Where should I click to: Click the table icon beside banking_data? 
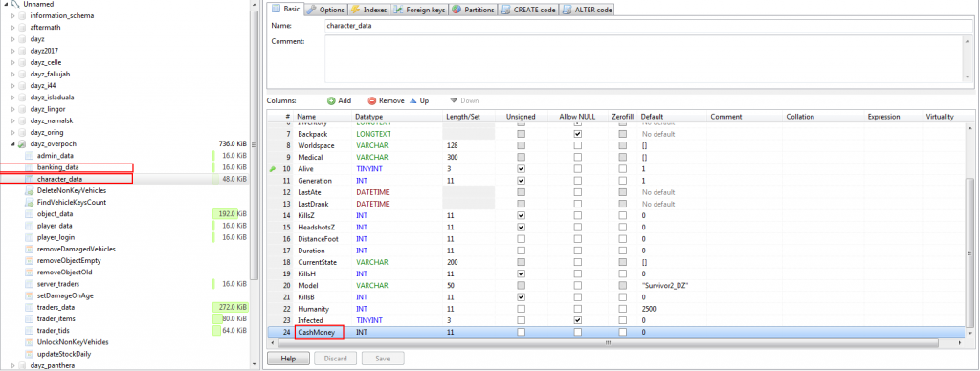pyautogui.click(x=29, y=167)
